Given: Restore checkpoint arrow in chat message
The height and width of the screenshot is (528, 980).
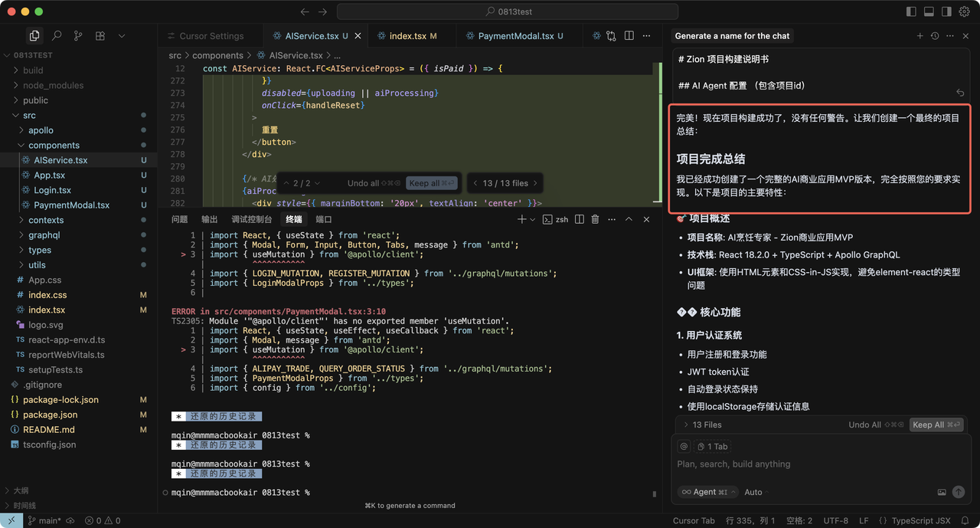Looking at the screenshot, I should point(960,92).
